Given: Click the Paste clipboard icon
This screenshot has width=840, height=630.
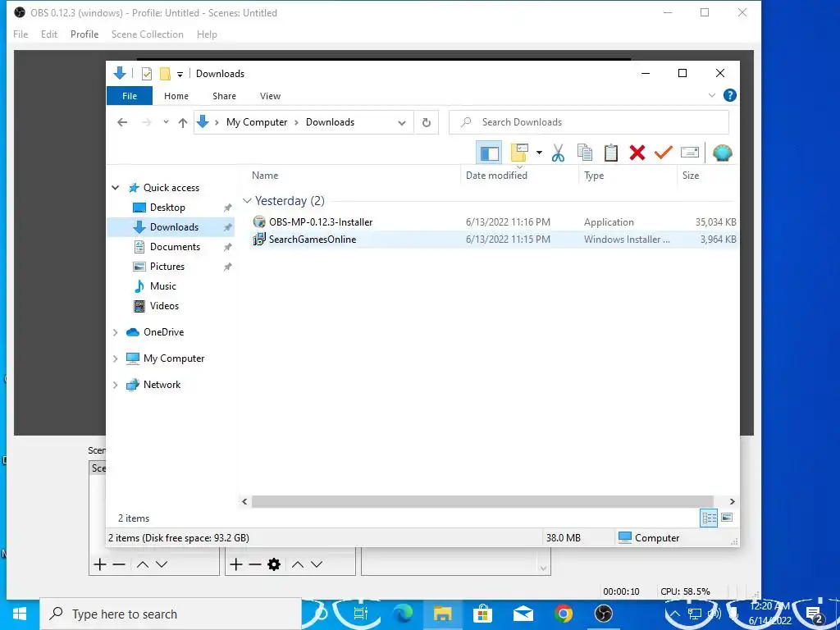Looking at the screenshot, I should (610, 153).
